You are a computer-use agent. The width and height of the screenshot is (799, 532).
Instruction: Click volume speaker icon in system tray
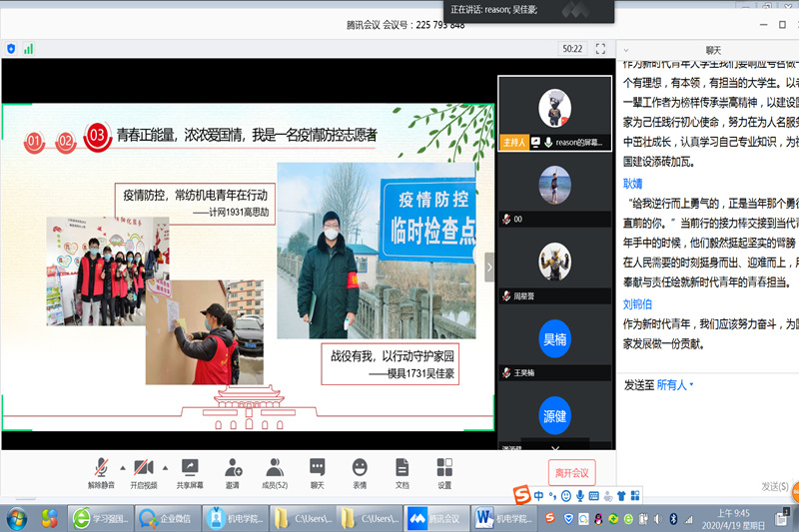pos(658,519)
